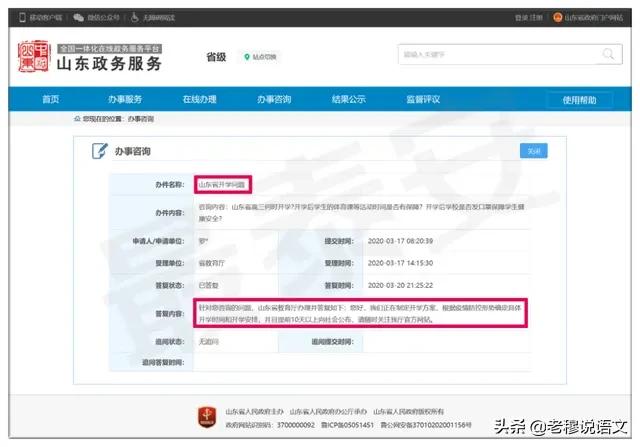Select 办事服务 in the navigation bar

(125, 100)
